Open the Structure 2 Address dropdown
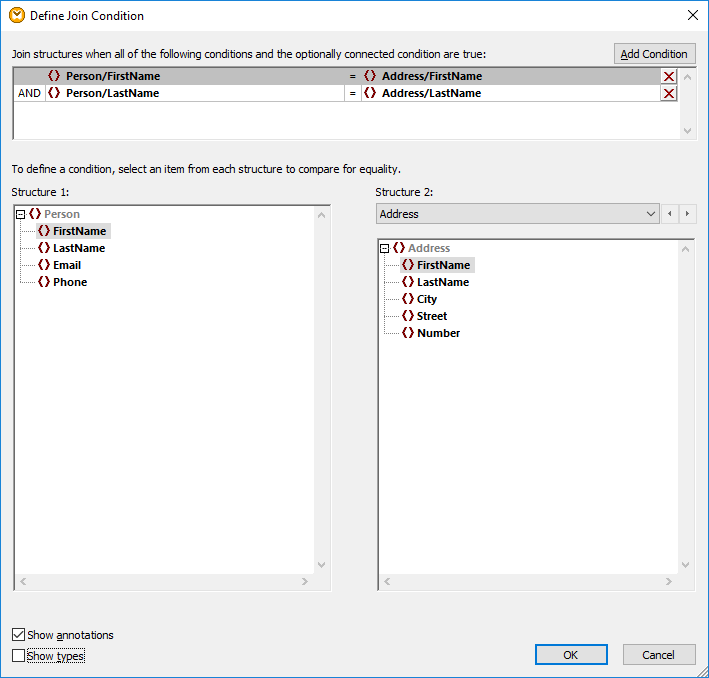The width and height of the screenshot is (709, 678). click(x=518, y=213)
